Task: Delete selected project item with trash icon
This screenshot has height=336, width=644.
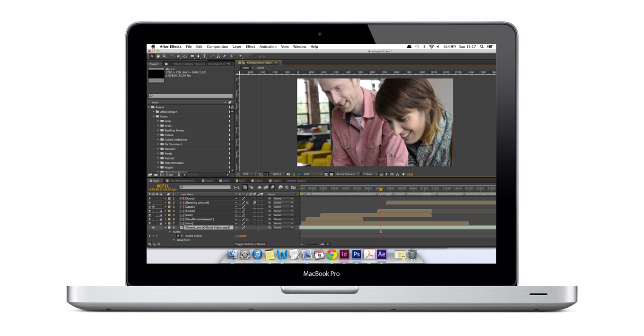Action: click(x=179, y=175)
